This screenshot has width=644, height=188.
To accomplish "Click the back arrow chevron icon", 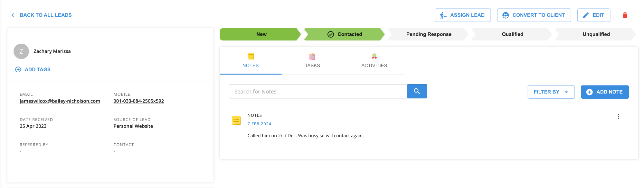I will (x=13, y=15).
